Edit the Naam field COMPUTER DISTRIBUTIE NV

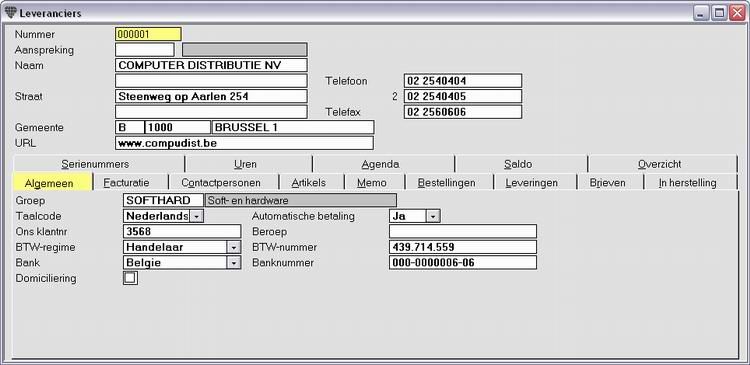[x=211, y=65]
